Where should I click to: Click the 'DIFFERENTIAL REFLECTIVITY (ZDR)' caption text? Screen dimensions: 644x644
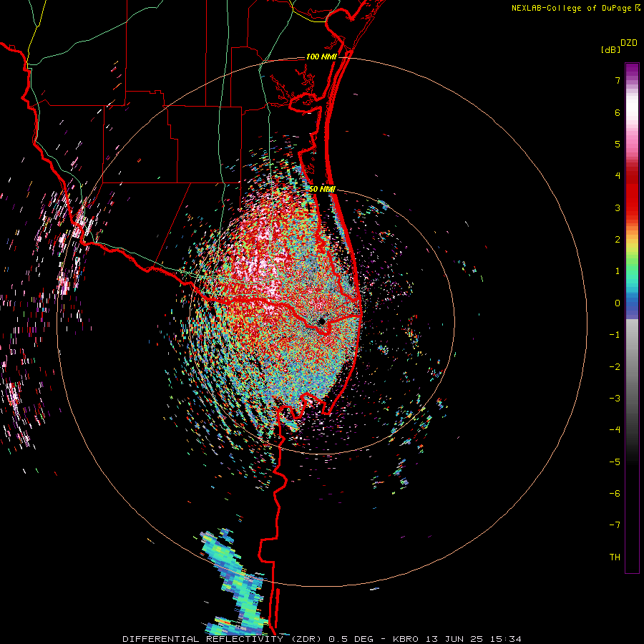223,639
